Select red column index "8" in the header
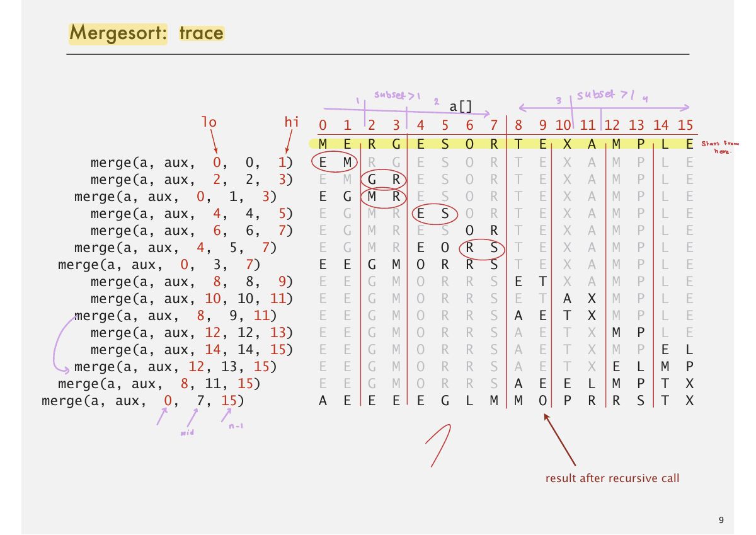 click(x=518, y=125)
